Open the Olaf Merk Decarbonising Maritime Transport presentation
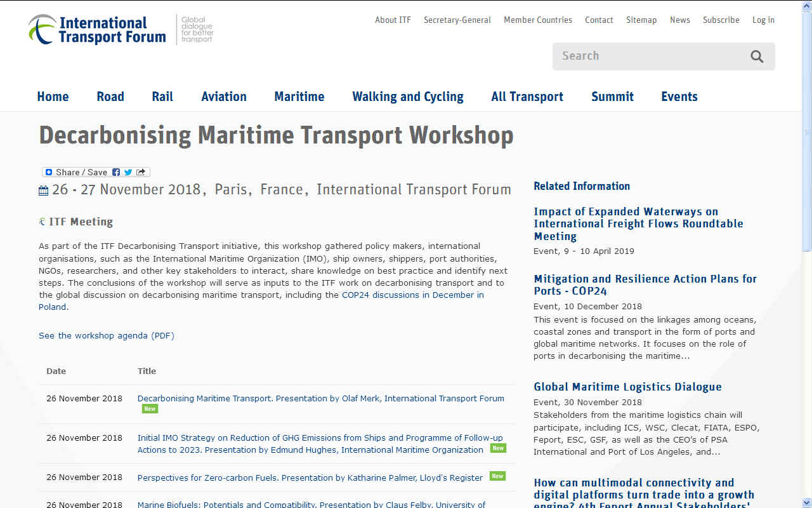Viewport: 812px width, 508px height. point(321,398)
